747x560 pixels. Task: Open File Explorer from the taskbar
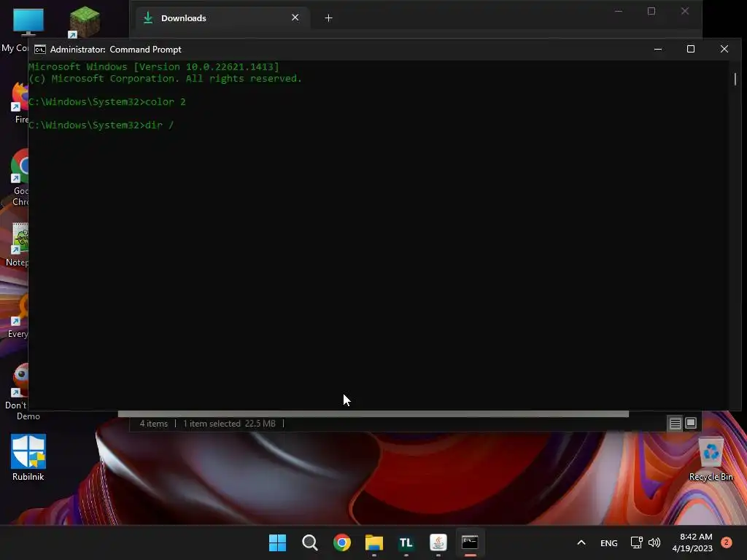(374, 542)
